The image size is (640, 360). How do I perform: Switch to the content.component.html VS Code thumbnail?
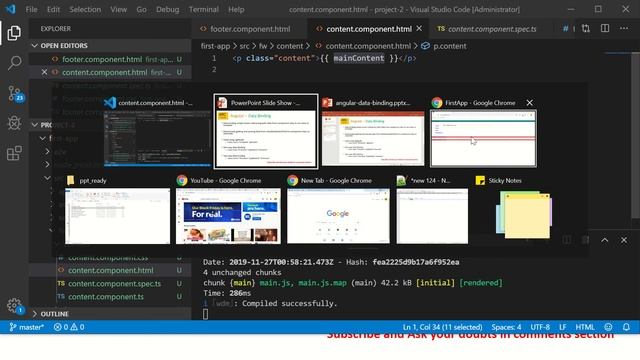pyautogui.click(x=157, y=138)
